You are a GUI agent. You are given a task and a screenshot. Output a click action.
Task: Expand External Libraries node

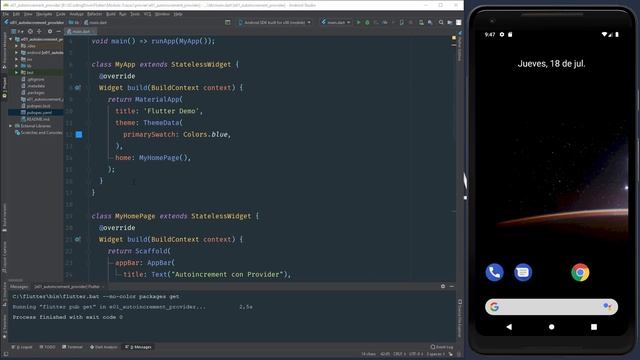click(x=11, y=126)
